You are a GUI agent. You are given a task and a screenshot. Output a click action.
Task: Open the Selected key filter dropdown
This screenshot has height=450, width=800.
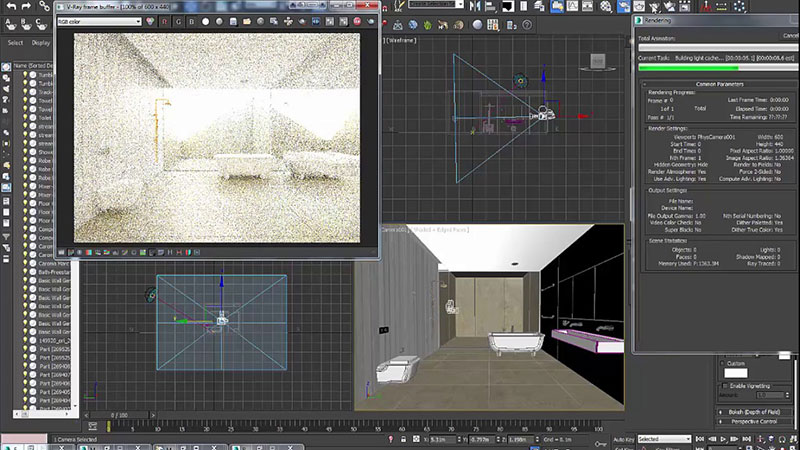664,439
